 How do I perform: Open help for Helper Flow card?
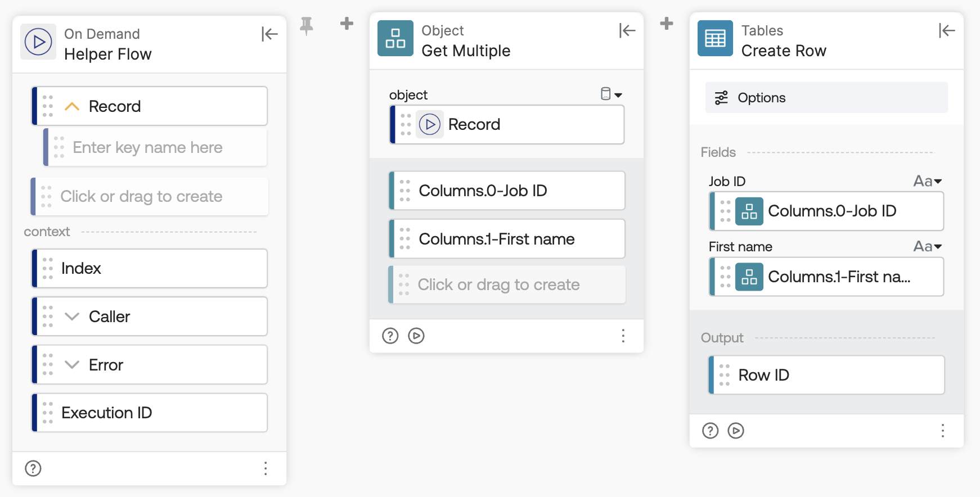point(33,468)
